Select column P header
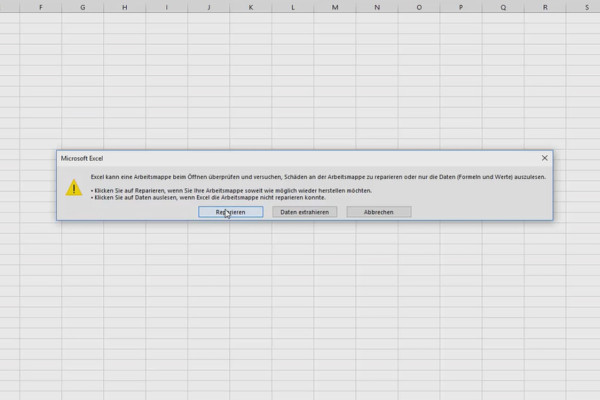The image size is (600, 400). (461, 7)
